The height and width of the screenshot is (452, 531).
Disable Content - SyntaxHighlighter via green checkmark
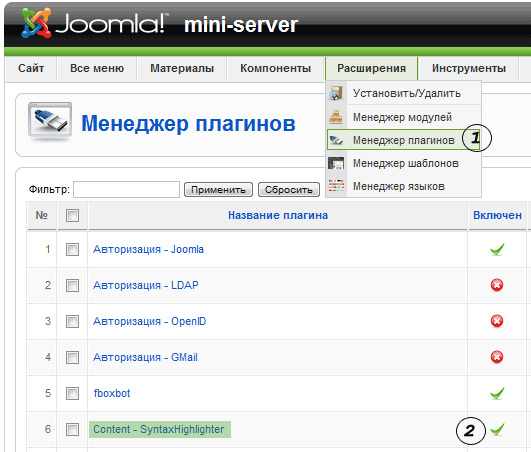point(497,429)
